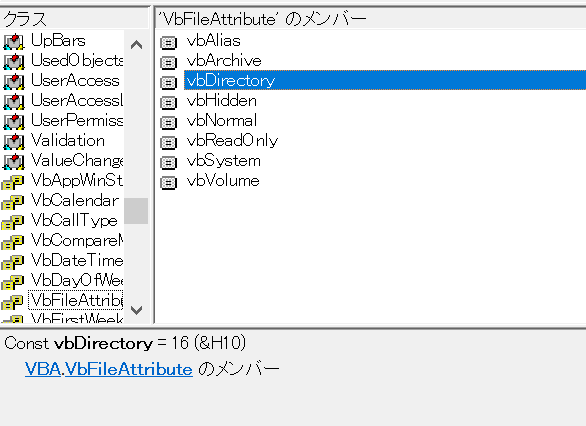The width and height of the screenshot is (586, 426).
Task: Click the class list scrollbar thumb
Action: (136, 211)
